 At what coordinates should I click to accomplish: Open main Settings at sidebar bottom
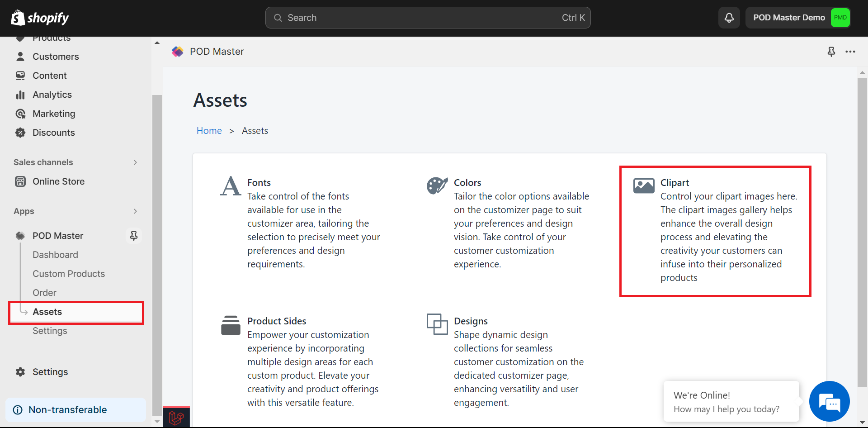(50, 372)
